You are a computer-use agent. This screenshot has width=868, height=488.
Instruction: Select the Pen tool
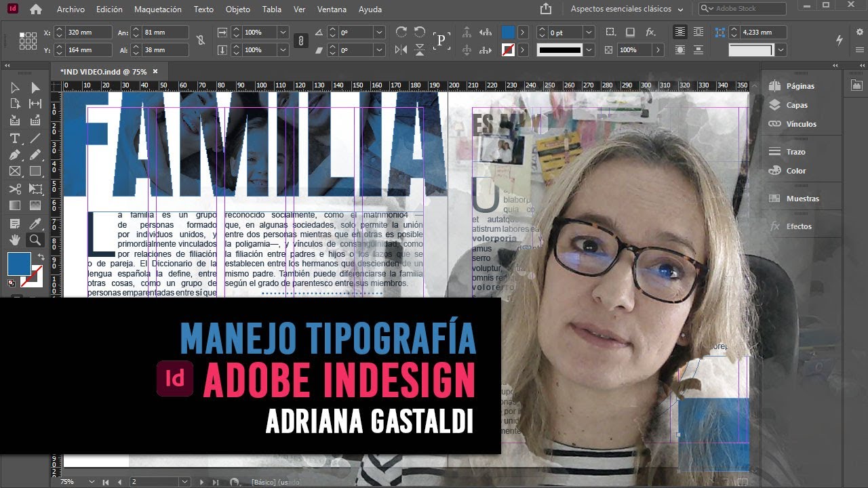(15, 155)
